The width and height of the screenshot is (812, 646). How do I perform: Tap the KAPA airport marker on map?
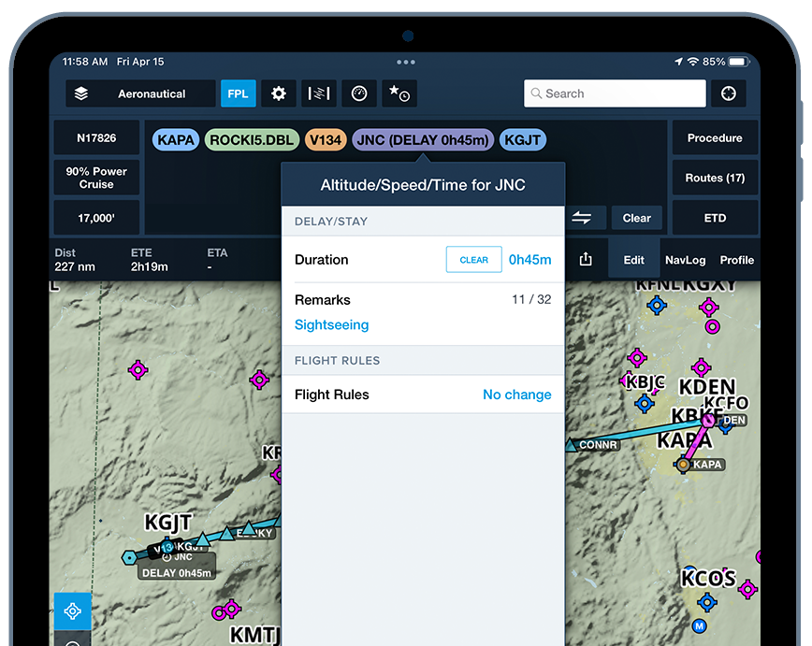pos(684,465)
